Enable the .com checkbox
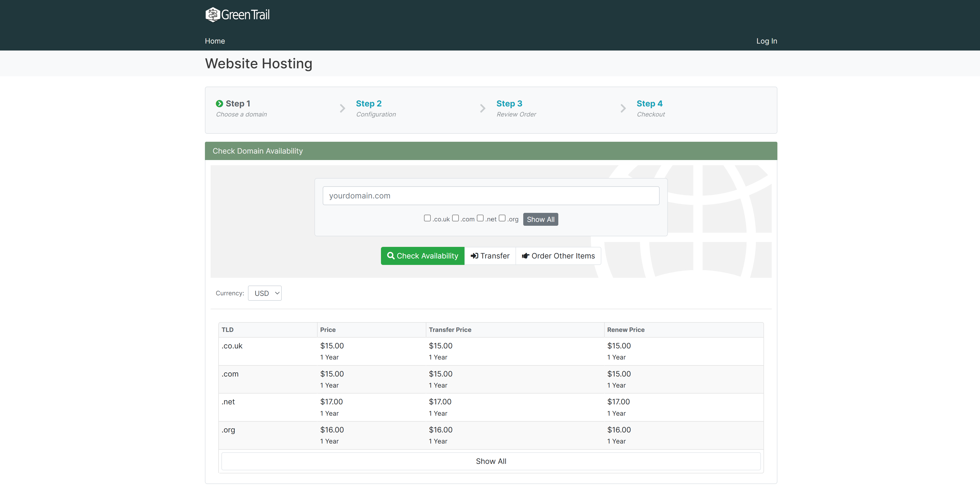980x485 pixels. click(455, 218)
